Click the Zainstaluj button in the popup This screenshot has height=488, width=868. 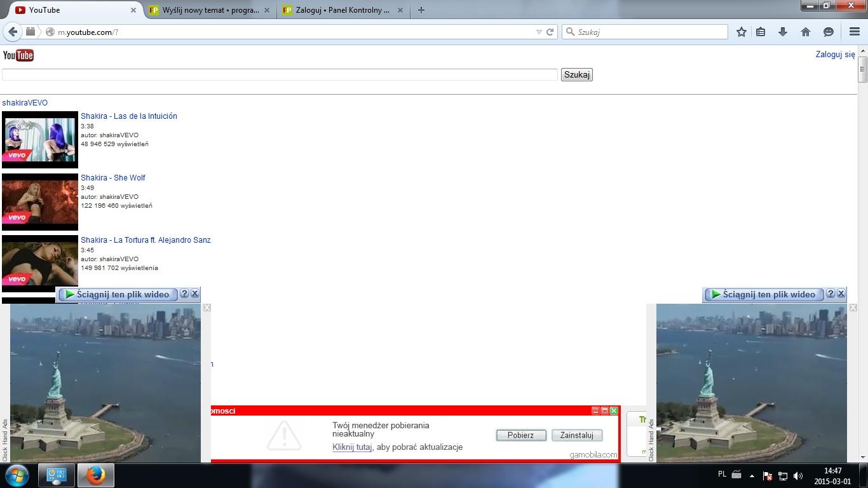tap(577, 435)
